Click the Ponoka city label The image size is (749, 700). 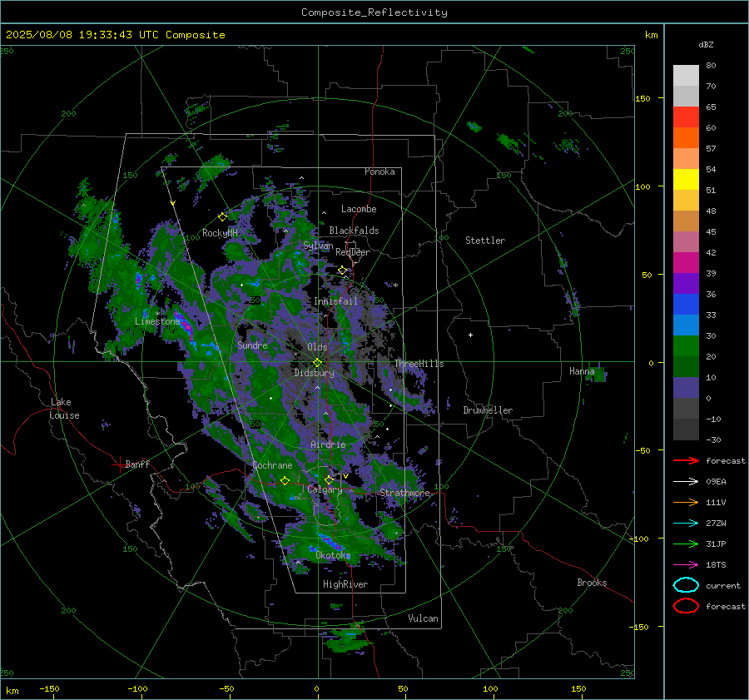point(379,171)
